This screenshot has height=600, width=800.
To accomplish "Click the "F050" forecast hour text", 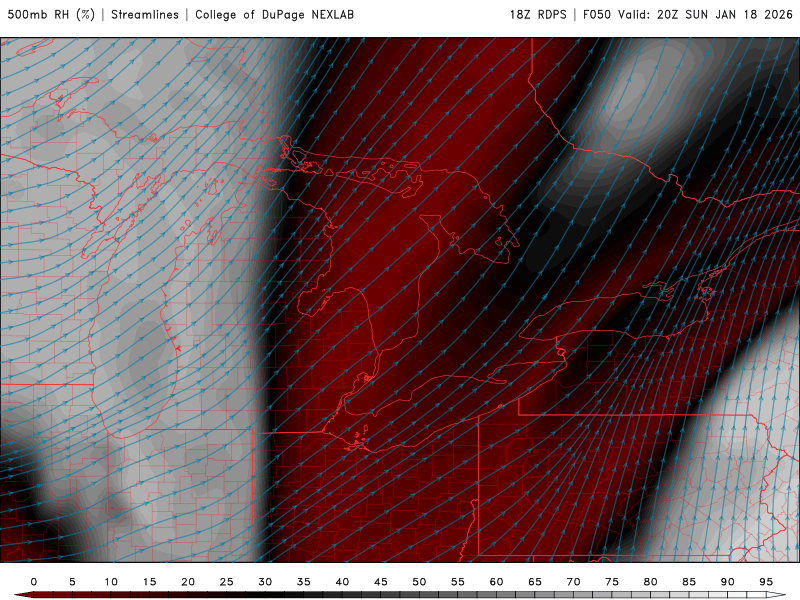I will click(597, 15).
